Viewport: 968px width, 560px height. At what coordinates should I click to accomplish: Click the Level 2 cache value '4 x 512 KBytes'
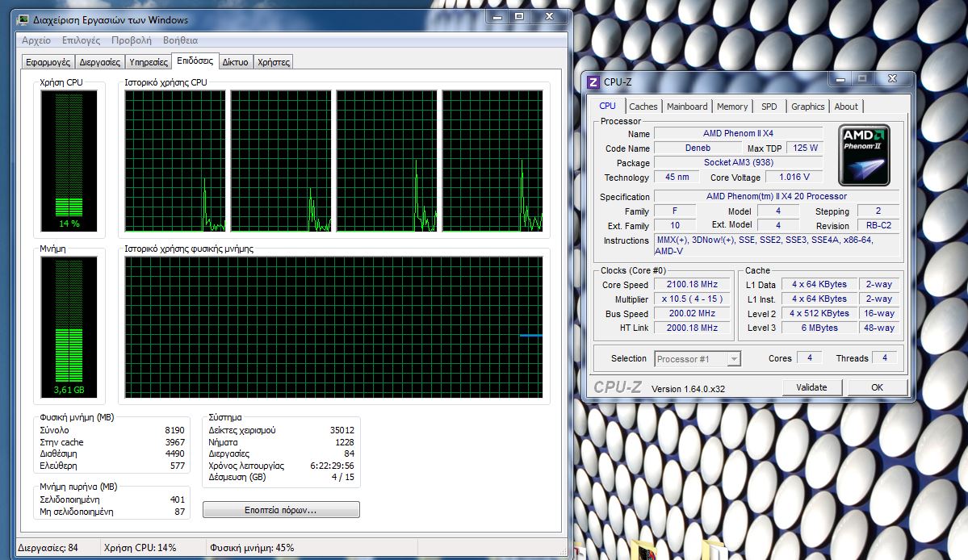819,313
